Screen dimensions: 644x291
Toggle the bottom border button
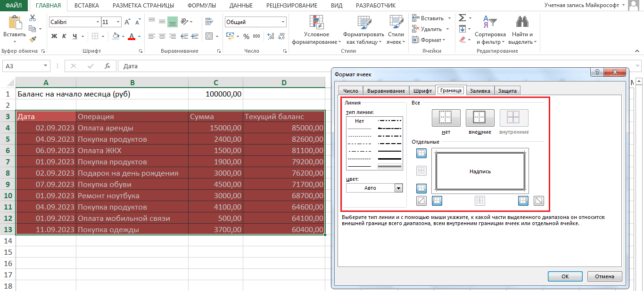click(x=421, y=188)
